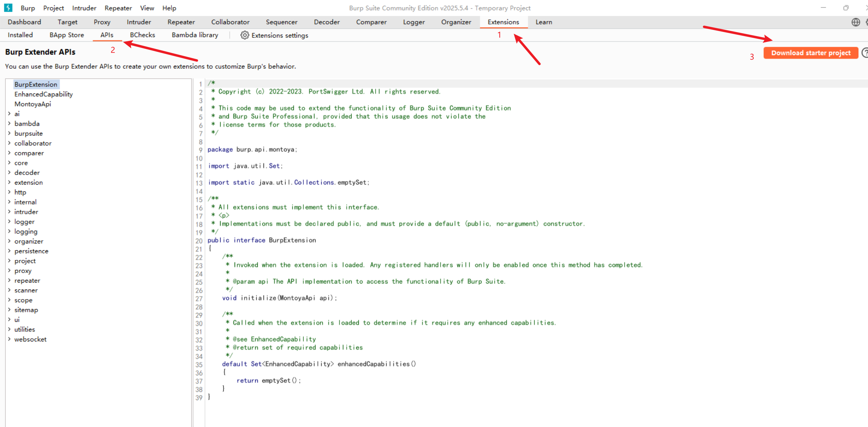Open the Burp menu
The width and height of the screenshot is (868, 427).
[27, 8]
